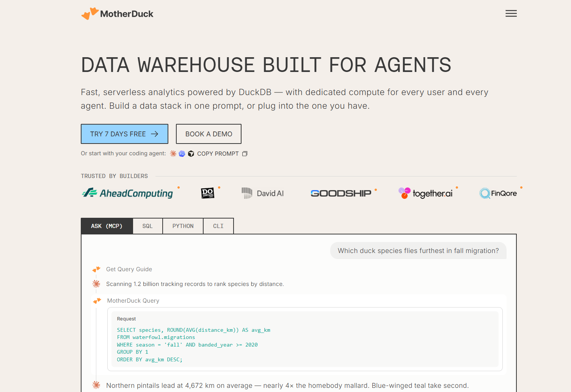Click the 'DATA WAREHOUSE BUILT FOR AGENTS' heading

tap(266, 65)
